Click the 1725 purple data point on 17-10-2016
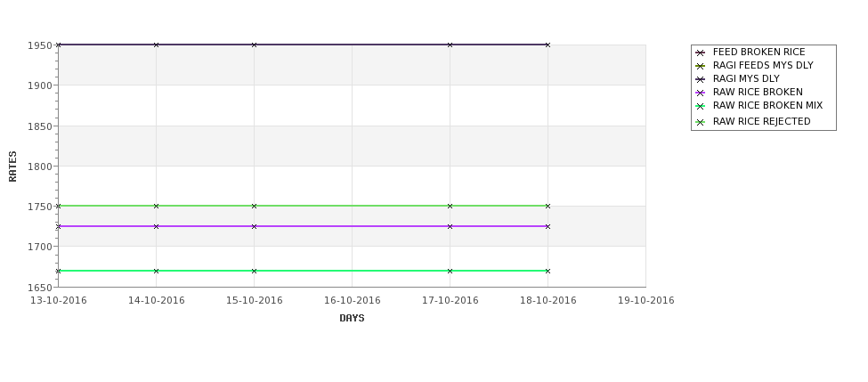Image resolution: width=868 pixels, height=382 pixels. pyautogui.click(x=450, y=226)
